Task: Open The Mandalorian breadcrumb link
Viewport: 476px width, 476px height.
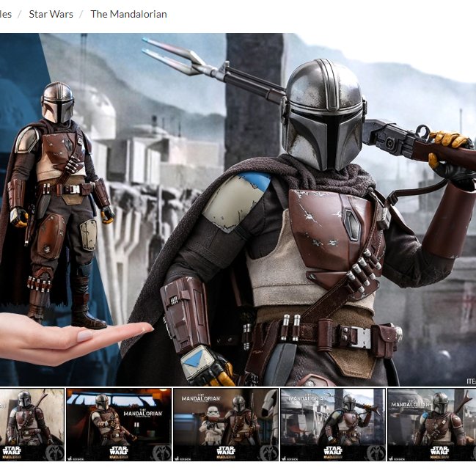Action: [x=128, y=14]
